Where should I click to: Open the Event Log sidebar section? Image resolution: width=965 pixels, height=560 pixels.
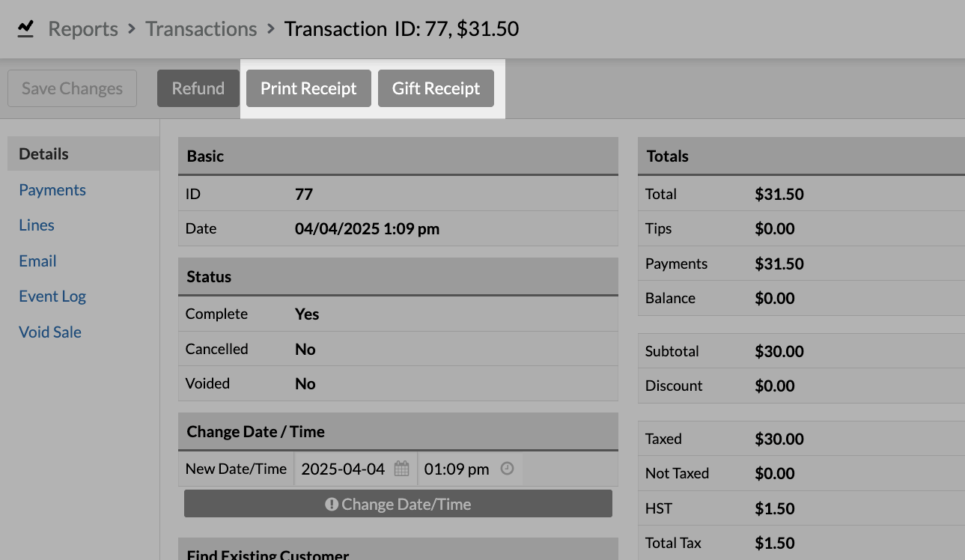click(52, 296)
